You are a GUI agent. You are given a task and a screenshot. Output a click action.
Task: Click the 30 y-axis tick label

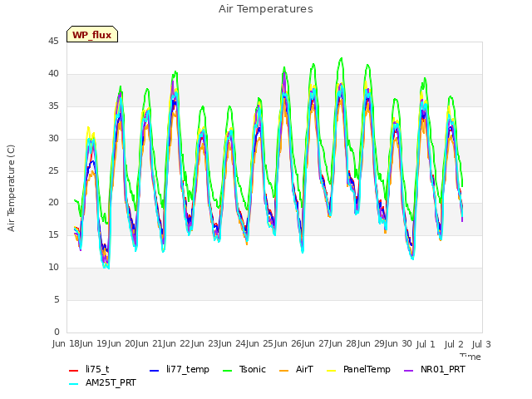pos(53,138)
